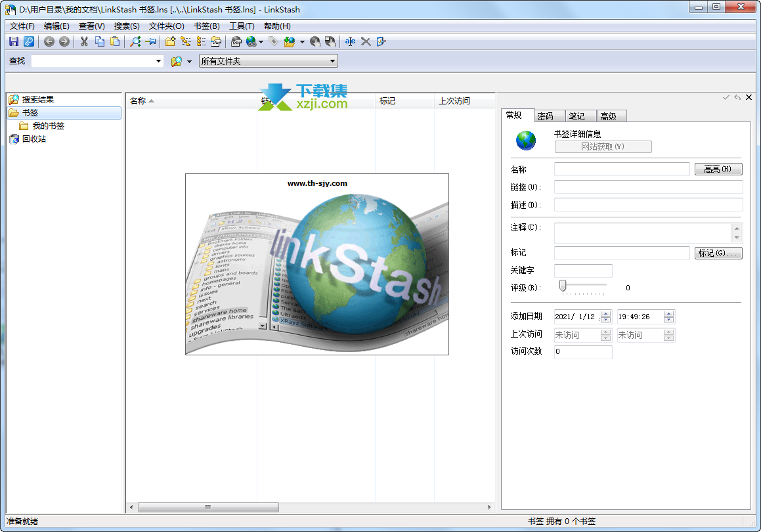This screenshot has height=532, width=761.
Task: Click the new folder icon with a sparkle
Action: coord(170,42)
